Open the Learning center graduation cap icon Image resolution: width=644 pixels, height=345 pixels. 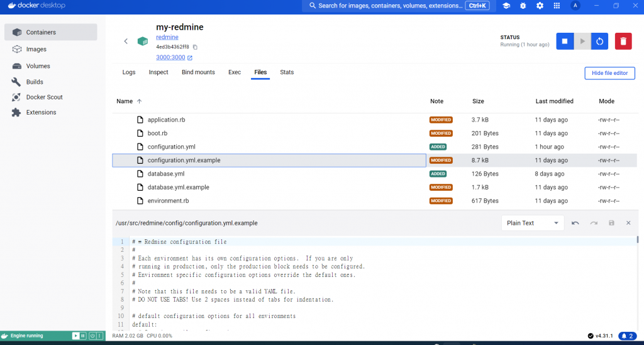tap(506, 6)
